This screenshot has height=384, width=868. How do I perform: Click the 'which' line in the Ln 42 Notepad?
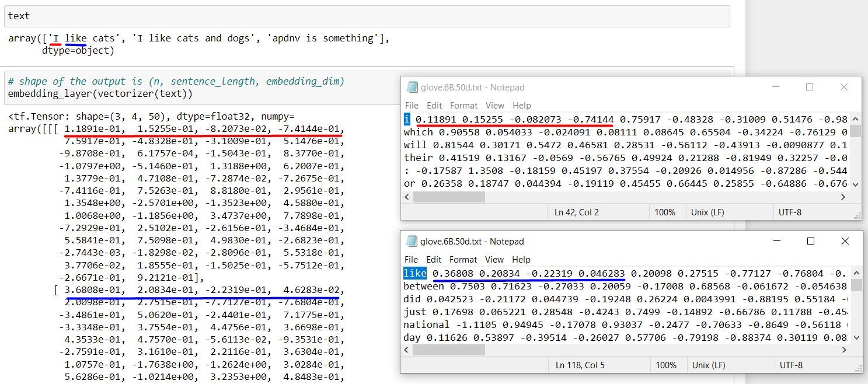pyautogui.click(x=418, y=132)
